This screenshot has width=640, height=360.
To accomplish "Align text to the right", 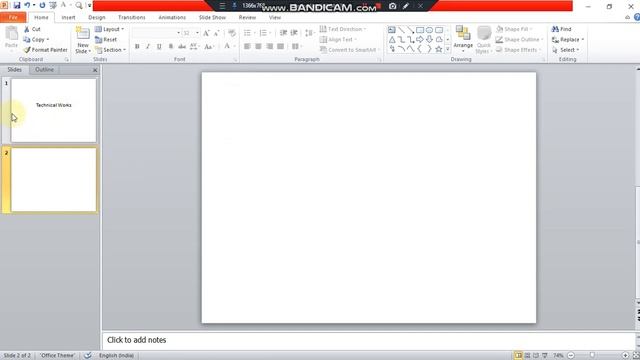I will (x=269, y=47).
